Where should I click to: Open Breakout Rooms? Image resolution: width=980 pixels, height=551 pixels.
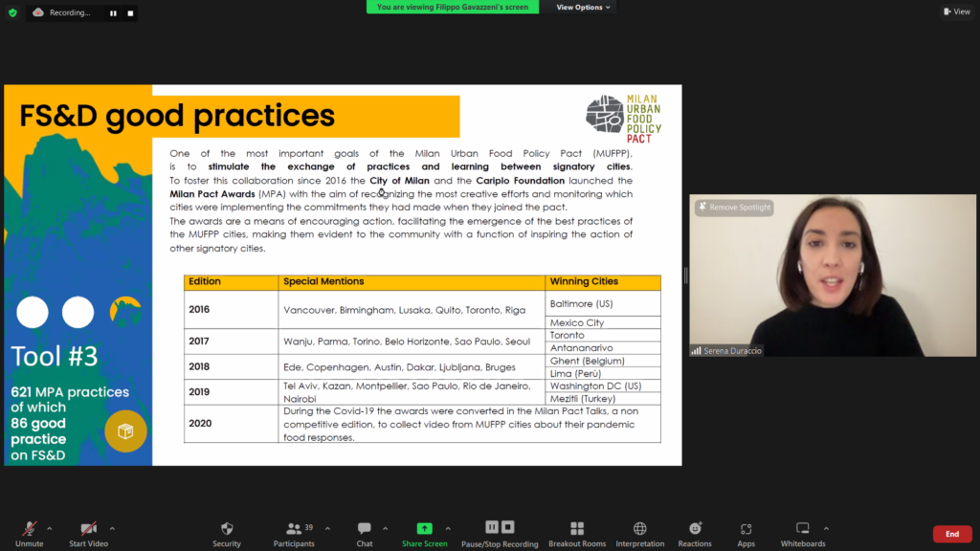click(x=576, y=529)
